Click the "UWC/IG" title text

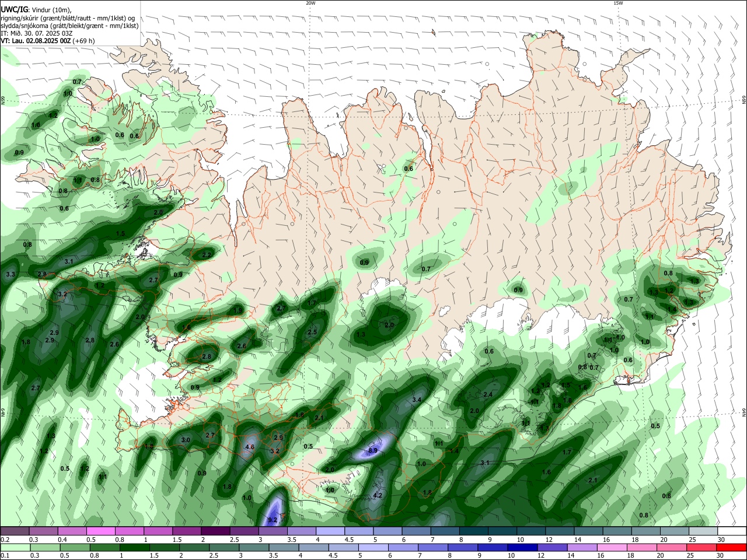coord(14,9)
